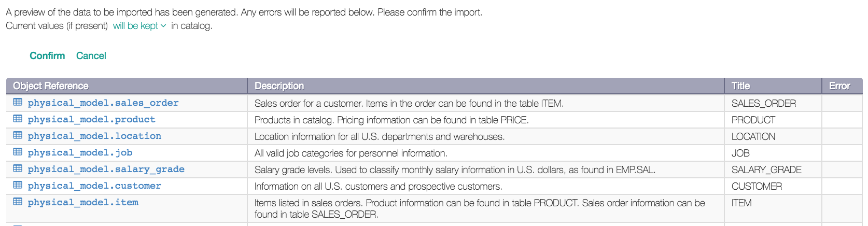Open physical_model.job link

[x=80, y=152]
